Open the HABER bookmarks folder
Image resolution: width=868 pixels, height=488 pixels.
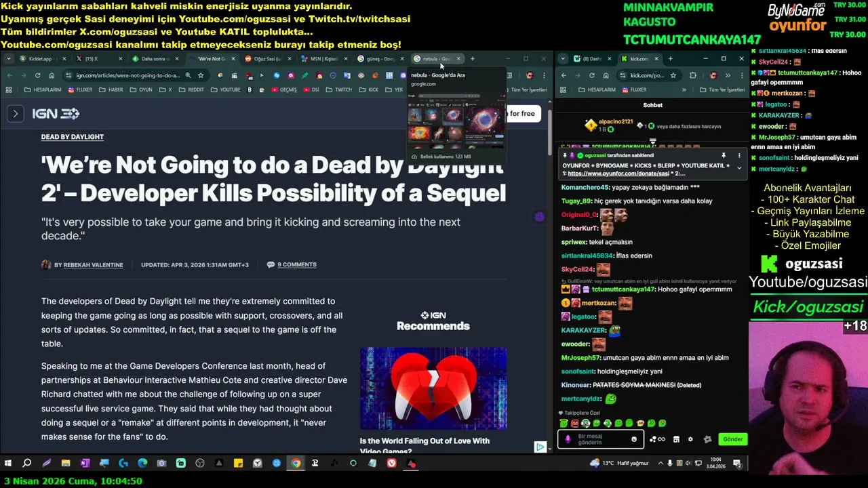111,89
